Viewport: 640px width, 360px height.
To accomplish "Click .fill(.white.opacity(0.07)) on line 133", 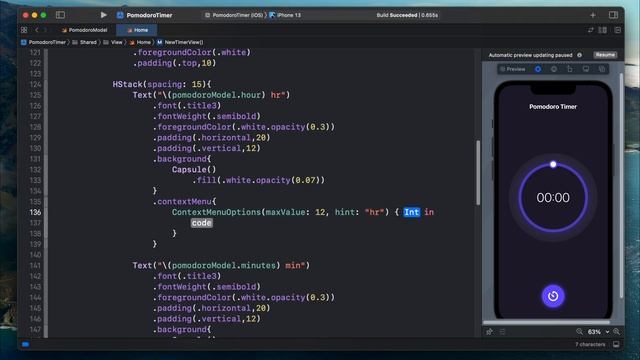I will 259,180.
